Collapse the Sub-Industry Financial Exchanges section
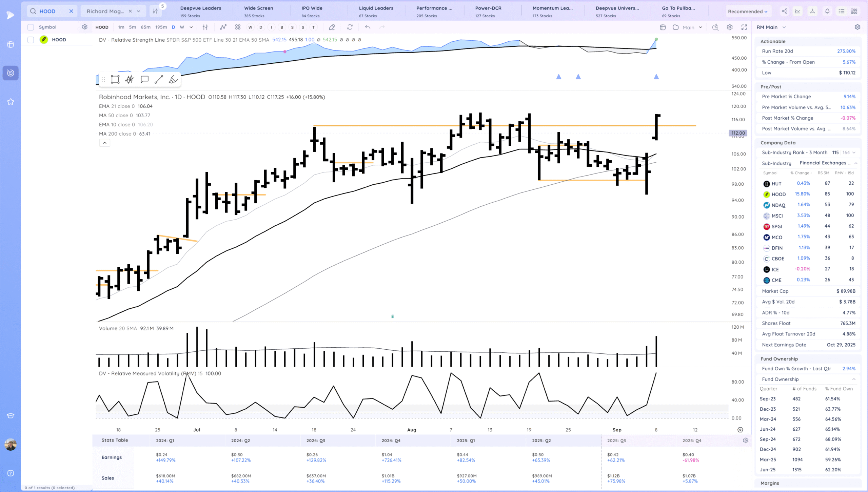Image resolution: width=868 pixels, height=492 pixels. coord(856,163)
